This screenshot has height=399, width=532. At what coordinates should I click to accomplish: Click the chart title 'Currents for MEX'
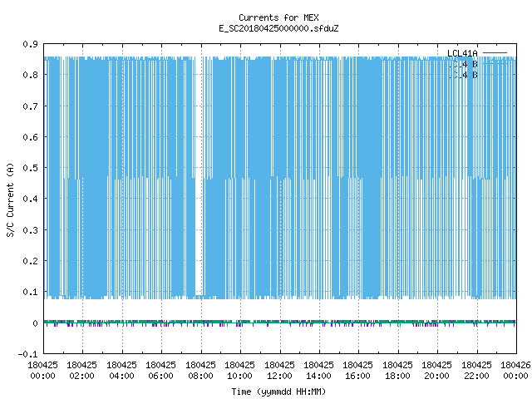pyautogui.click(x=278, y=17)
